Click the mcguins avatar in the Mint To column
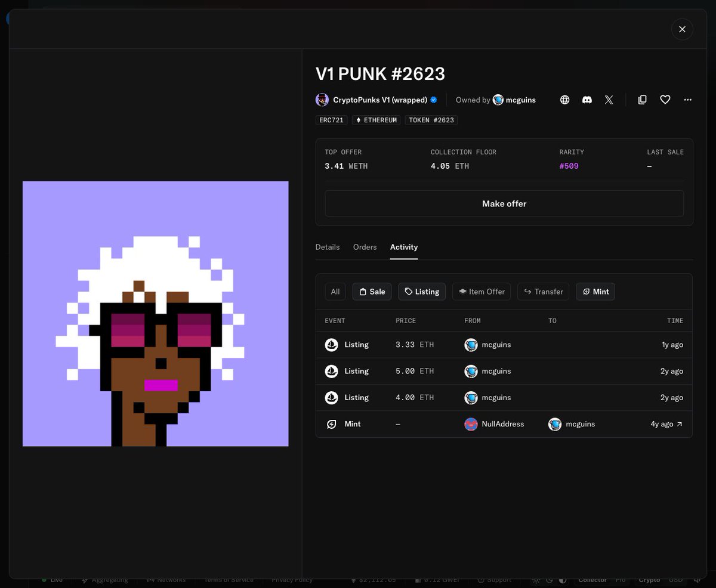 click(x=555, y=424)
